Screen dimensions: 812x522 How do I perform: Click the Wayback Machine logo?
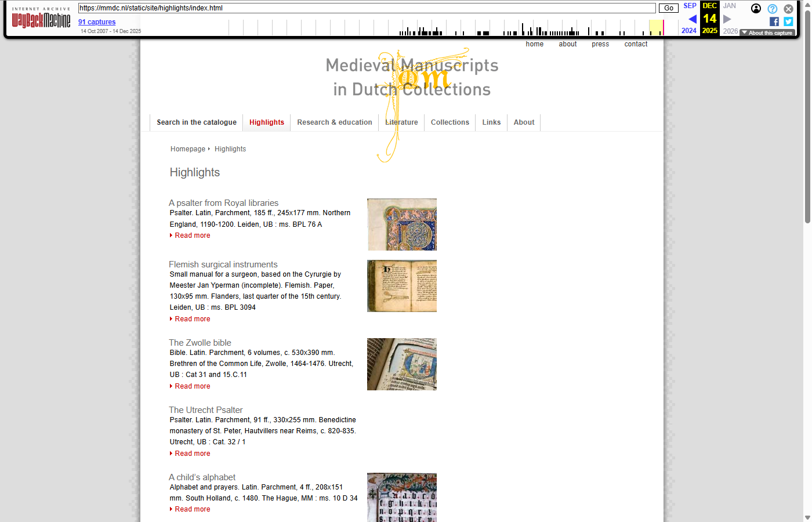tap(41, 20)
